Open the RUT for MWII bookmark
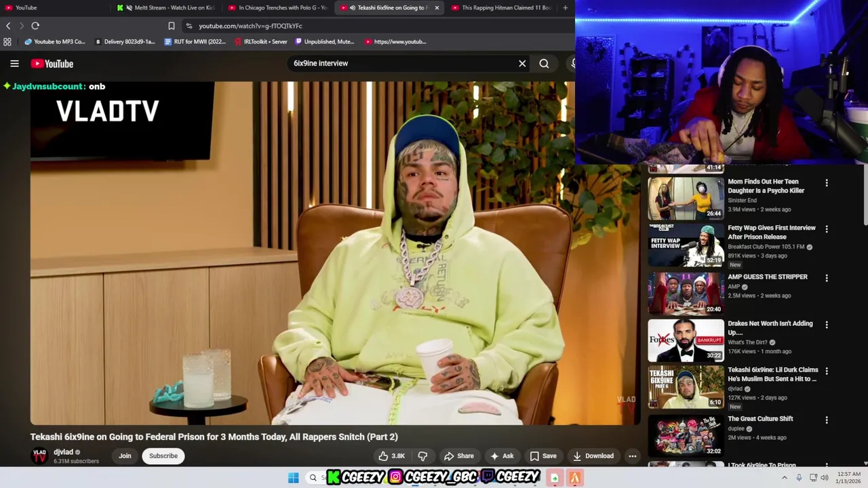The image size is (868, 488). tap(195, 41)
